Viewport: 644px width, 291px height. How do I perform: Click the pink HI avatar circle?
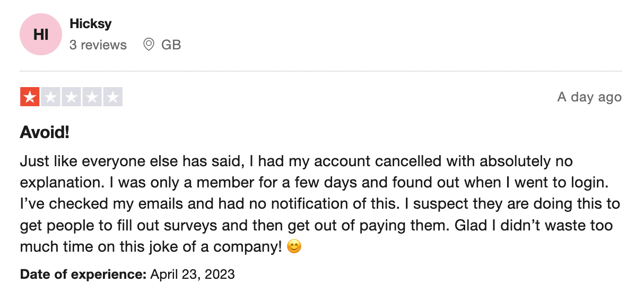41,35
